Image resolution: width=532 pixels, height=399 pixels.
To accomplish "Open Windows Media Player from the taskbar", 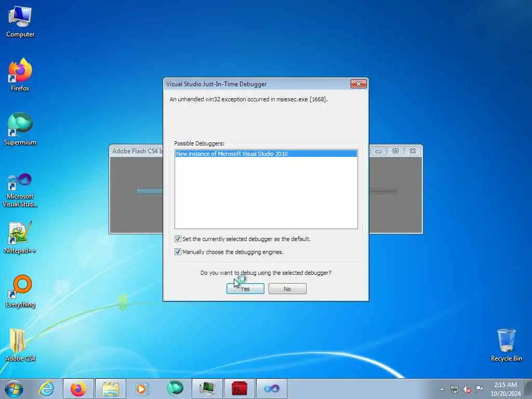I will 142,389.
